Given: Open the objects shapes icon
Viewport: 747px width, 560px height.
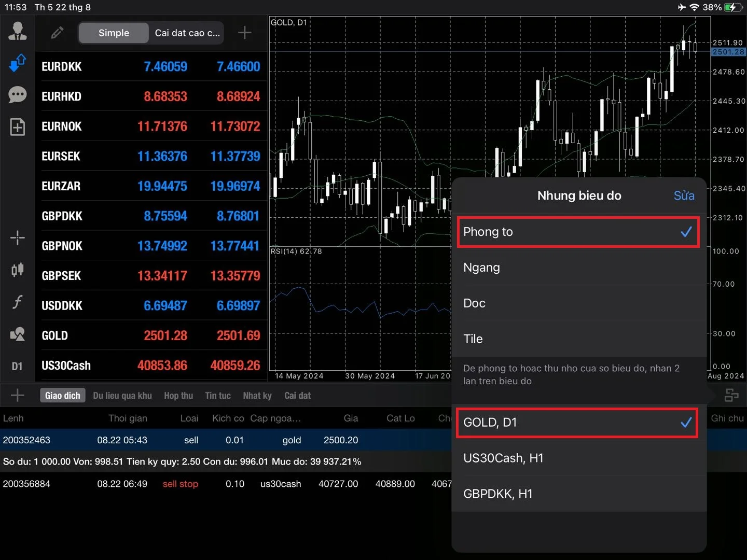Looking at the screenshot, I should coord(18,334).
